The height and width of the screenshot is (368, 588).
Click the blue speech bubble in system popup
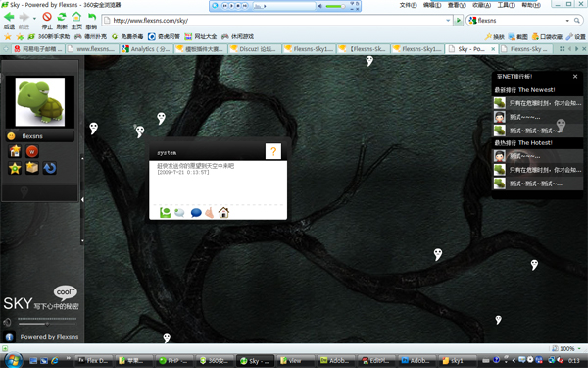coord(196,213)
